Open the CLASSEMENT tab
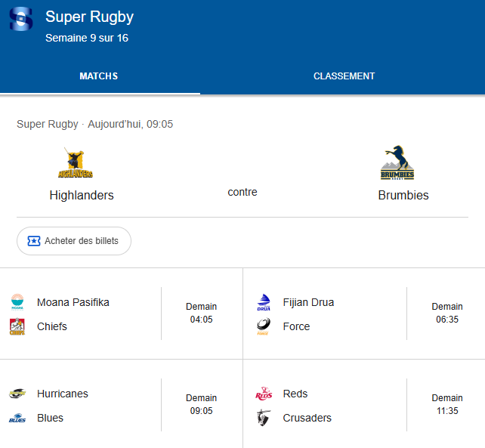 [344, 76]
